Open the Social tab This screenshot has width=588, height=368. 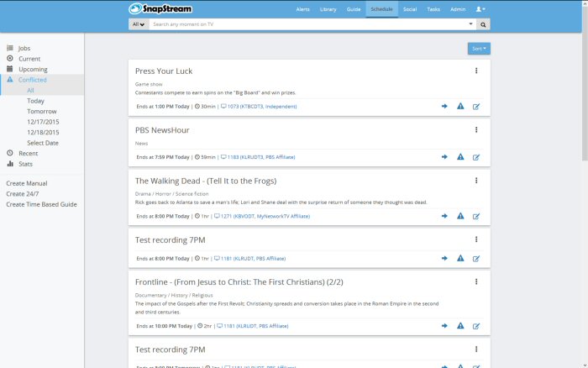pyautogui.click(x=410, y=9)
